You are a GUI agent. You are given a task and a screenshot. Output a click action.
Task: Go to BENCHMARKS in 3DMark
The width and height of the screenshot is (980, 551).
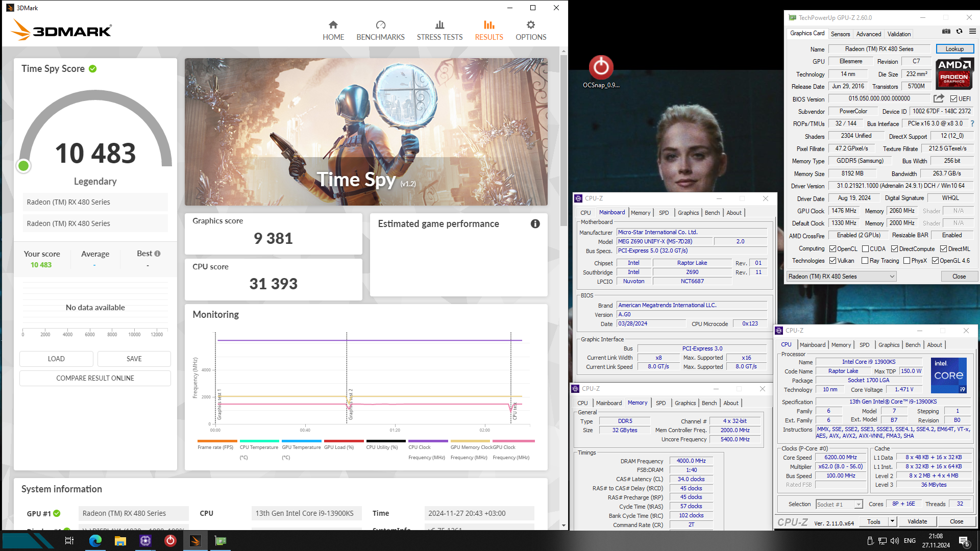click(380, 31)
